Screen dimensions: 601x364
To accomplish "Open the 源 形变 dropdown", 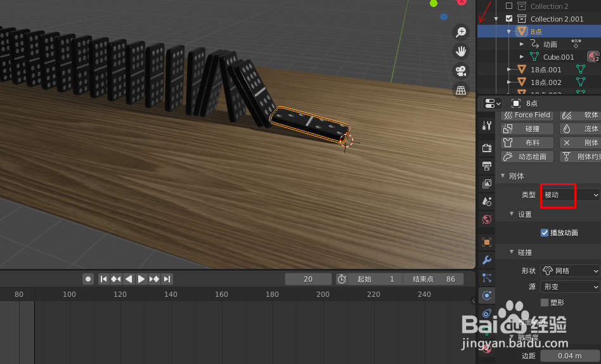I will coord(571,287).
